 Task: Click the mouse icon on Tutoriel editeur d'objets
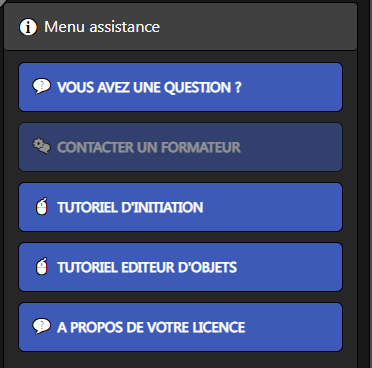[x=42, y=266]
